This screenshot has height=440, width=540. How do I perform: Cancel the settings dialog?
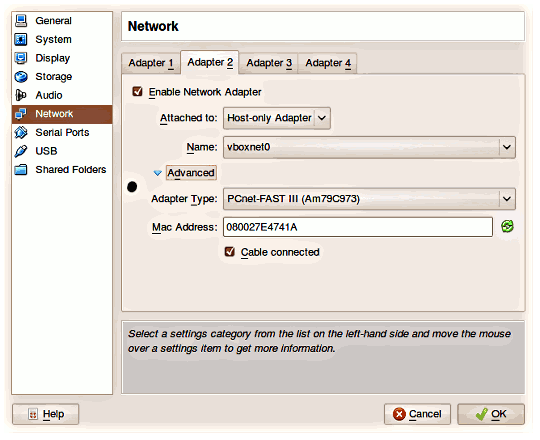417,414
